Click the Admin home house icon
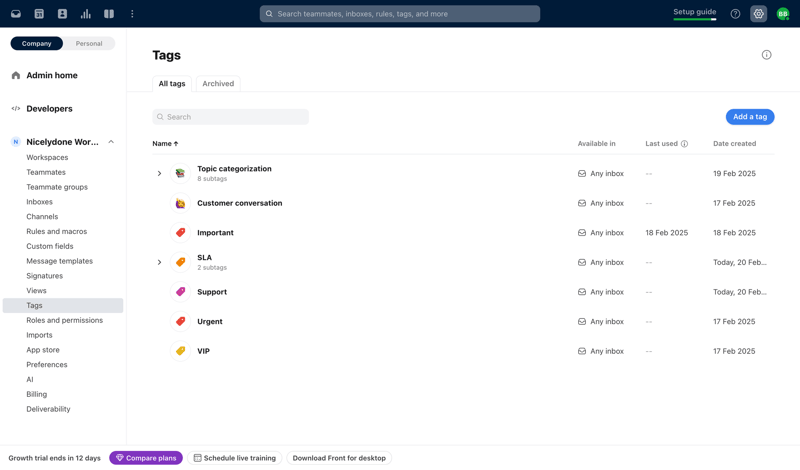Screen dimensions: 800x470 pyautogui.click(x=16, y=76)
